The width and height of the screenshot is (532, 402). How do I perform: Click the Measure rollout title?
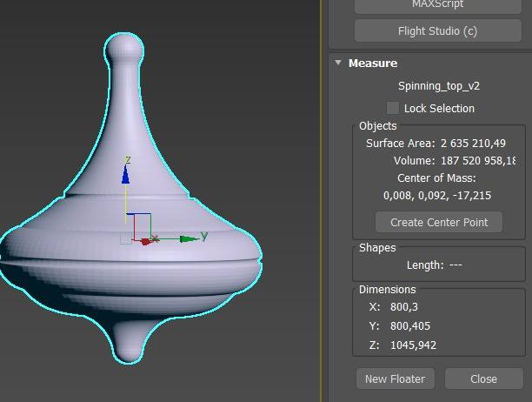(373, 63)
